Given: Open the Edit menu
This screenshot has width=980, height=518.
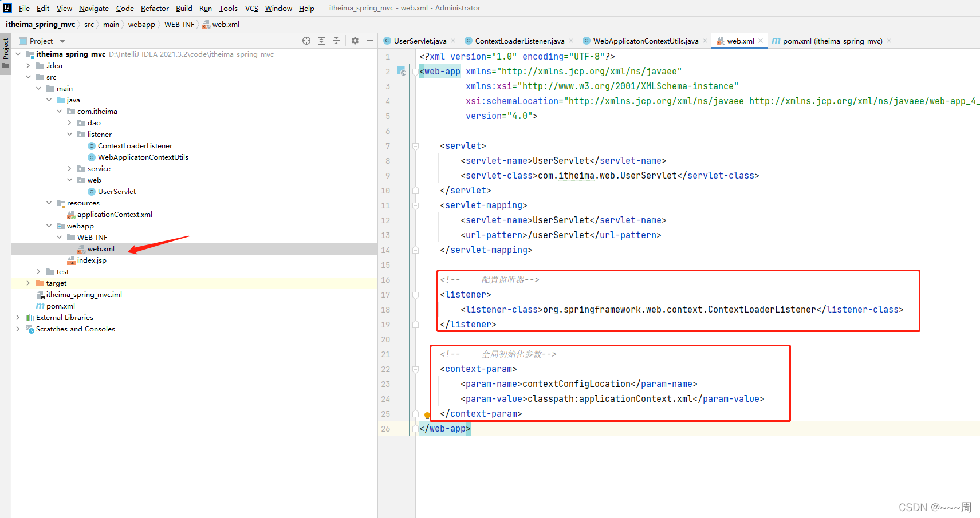Looking at the screenshot, I should [x=43, y=8].
